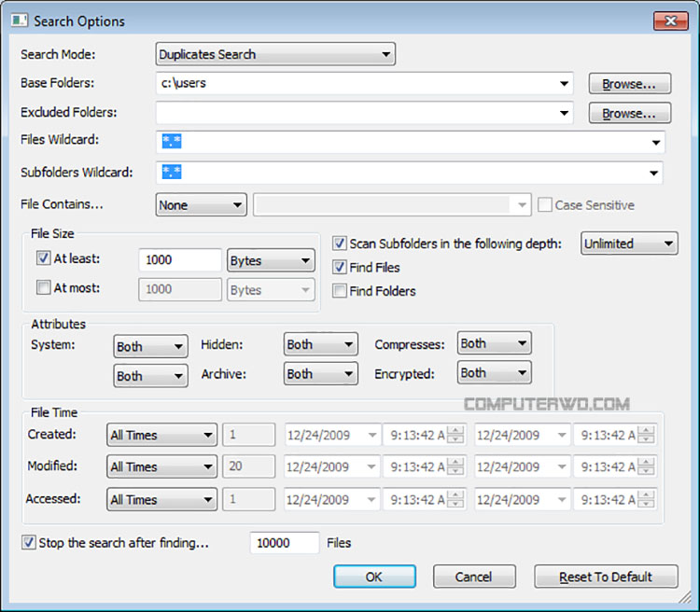Screen dimensions: 700x612
Task: Open the File Contains None dropdown
Action: point(201,205)
